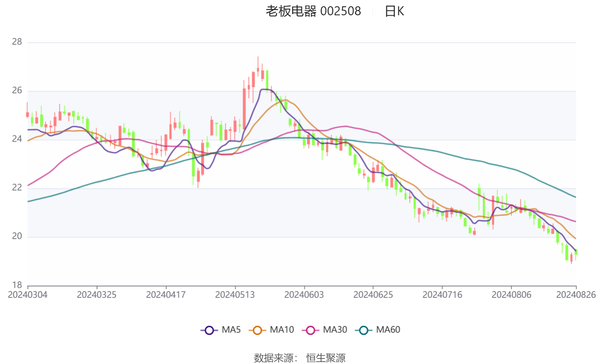The image size is (600, 364).
Task: Click the 20240826 date label
Action: [576, 295]
